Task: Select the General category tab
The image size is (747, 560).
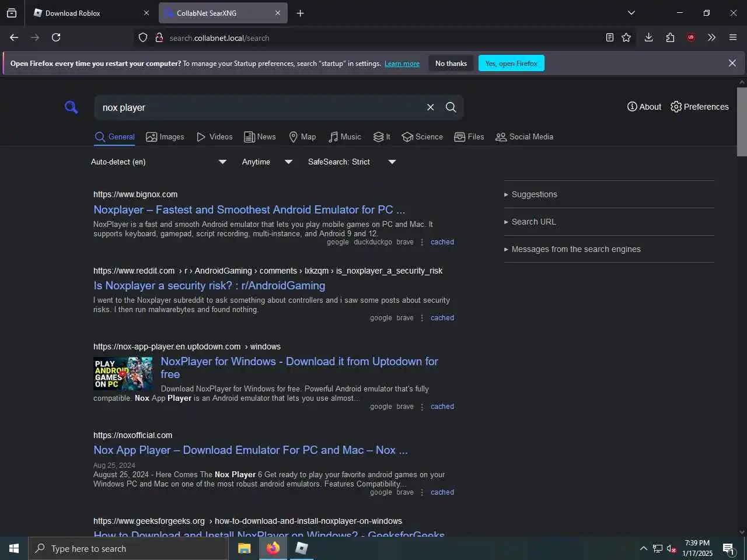Action: (x=115, y=136)
